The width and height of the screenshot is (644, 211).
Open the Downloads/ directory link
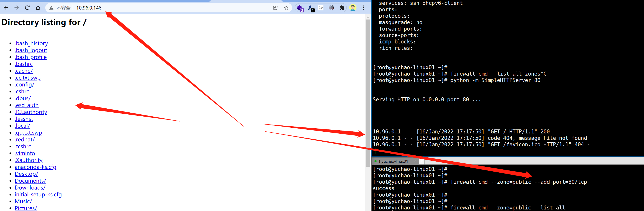click(30, 188)
